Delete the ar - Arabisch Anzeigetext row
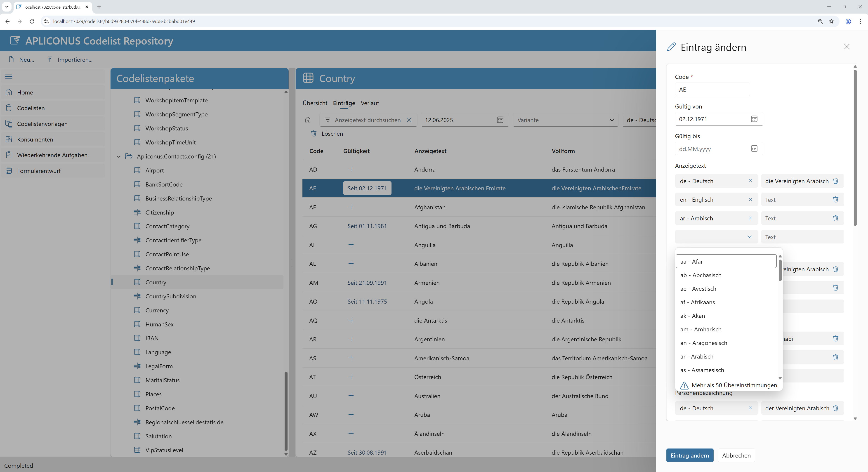Screen dimensions: 868x472 [x=836, y=218]
